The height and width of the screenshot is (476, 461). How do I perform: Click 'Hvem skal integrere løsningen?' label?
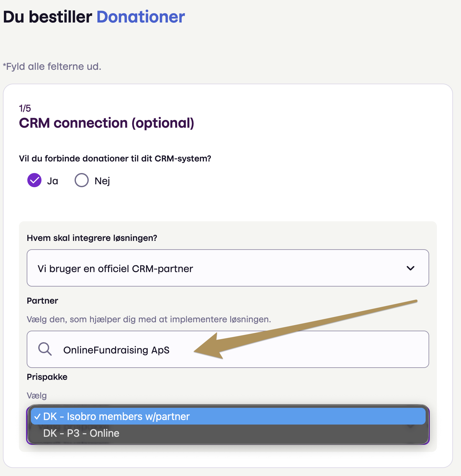tap(92, 238)
